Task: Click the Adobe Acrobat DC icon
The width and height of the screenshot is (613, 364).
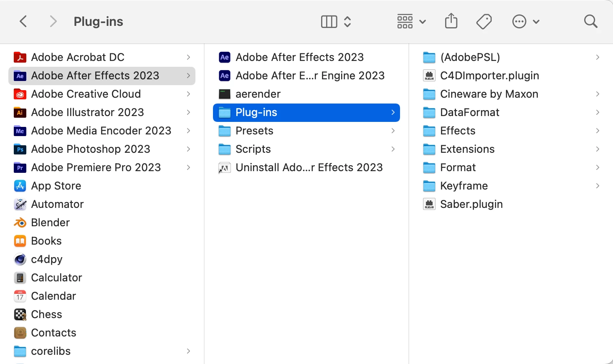Action: pos(20,57)
